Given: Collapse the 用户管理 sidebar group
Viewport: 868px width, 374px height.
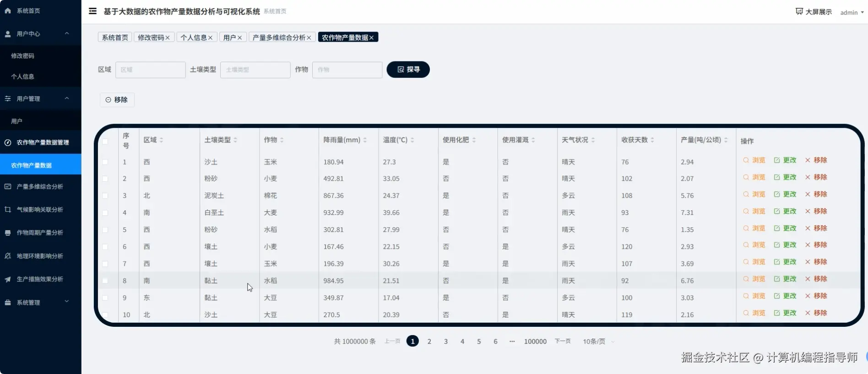Looking at the screenshot, I should [41, 99].
